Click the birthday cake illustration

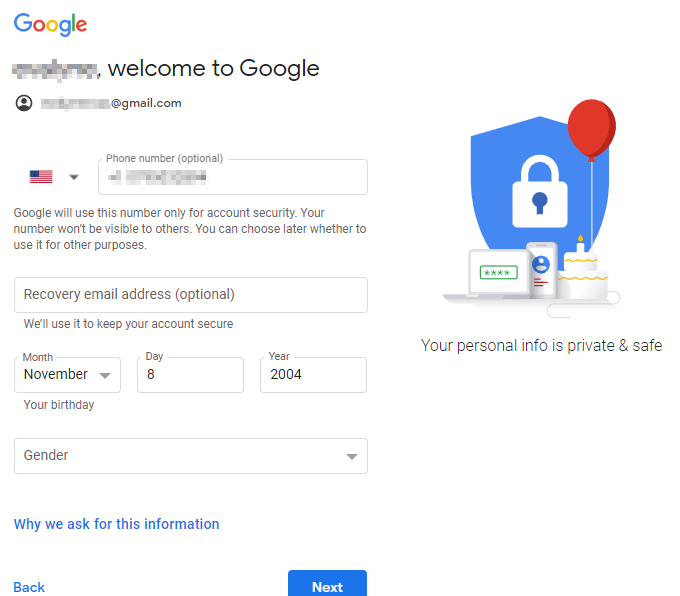pos(582,273)
